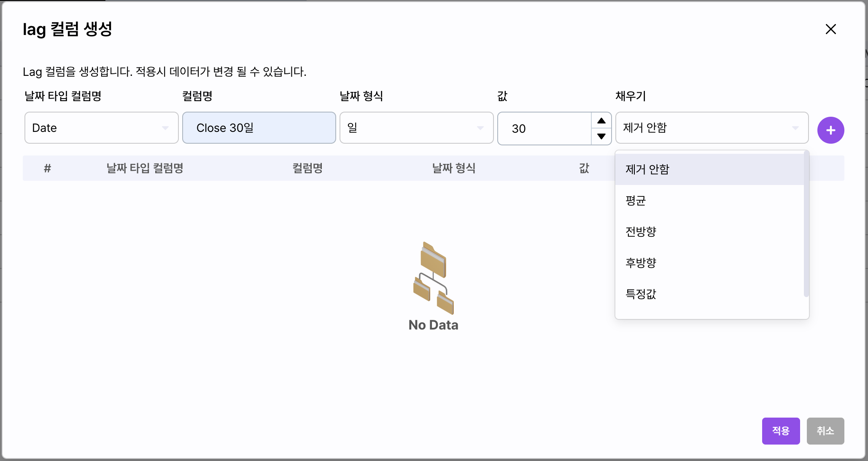Screen dimensions: 868x461
Task: Choose 전방향 fill option
Action: [x=709, y=232]
